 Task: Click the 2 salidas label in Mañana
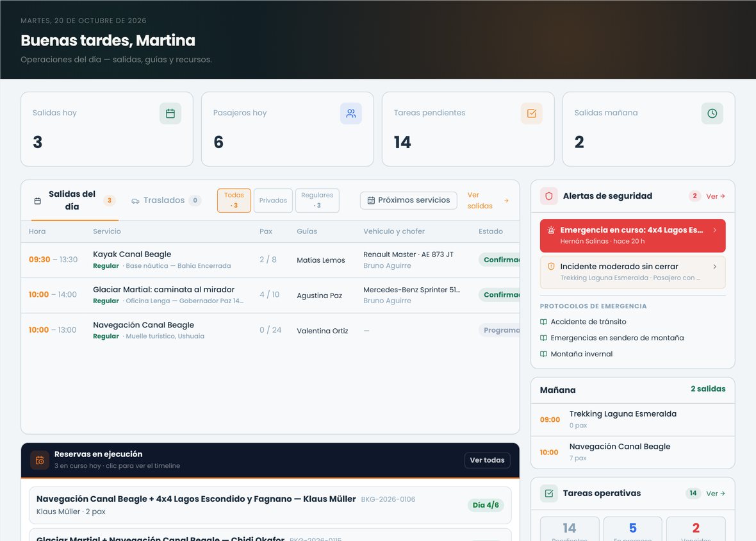pyautogui.click(x=708, y=388)
